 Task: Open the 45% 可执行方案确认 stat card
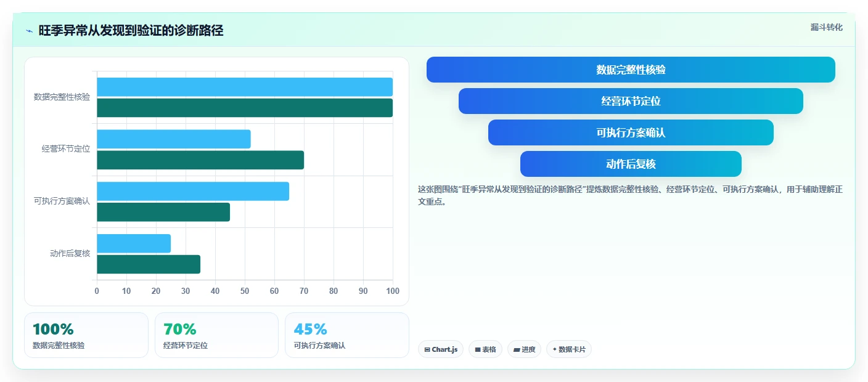pyautogui.click(x=347, y=335)
